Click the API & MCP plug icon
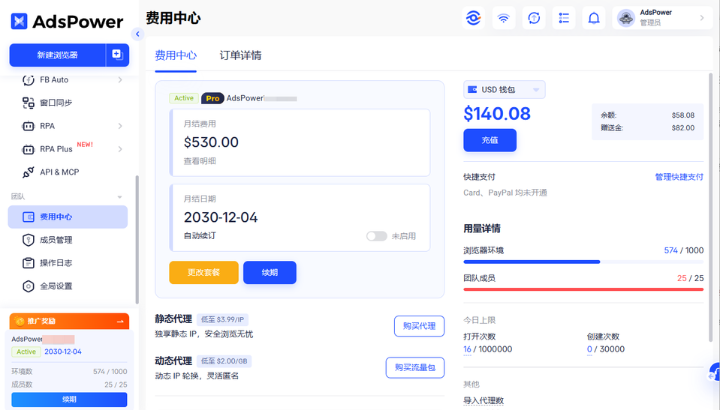 click(28, 172)
